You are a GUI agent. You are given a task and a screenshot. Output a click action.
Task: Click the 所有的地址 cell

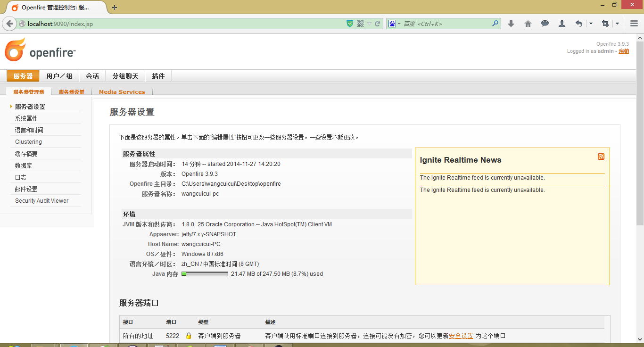[x=138, y=336]
